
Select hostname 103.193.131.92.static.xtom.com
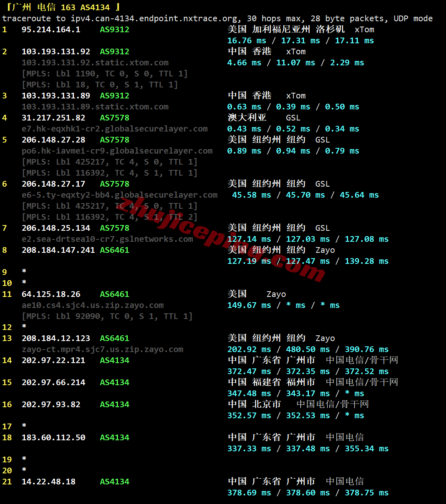tap(95, 62)
